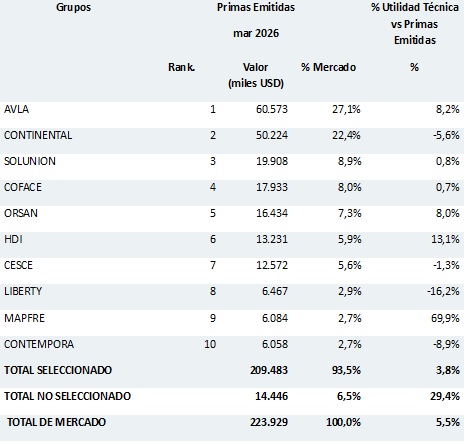Select the Valor (miles USD) header
The width and height of the screenshot is (467, 444).
tap(256, 75)
